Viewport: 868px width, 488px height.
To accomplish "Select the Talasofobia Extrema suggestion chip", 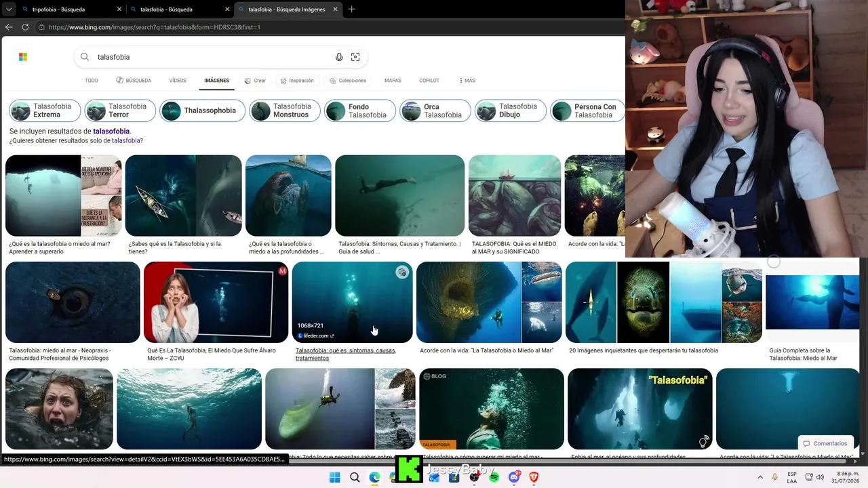I will coord(45,110).
